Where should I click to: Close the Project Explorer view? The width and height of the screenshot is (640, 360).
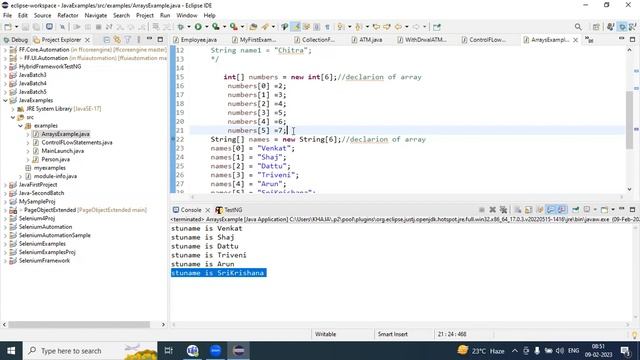coord(87,40)
